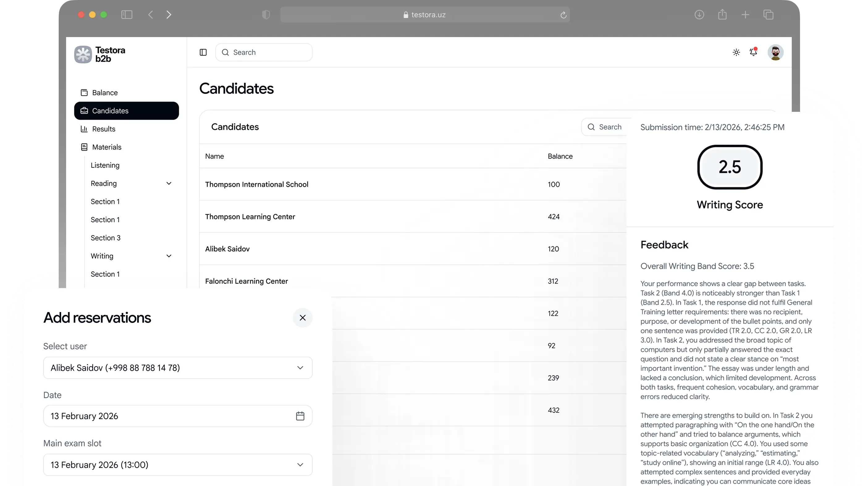
Task: Collapse the Reading section chevron
Action: point(169,183)
